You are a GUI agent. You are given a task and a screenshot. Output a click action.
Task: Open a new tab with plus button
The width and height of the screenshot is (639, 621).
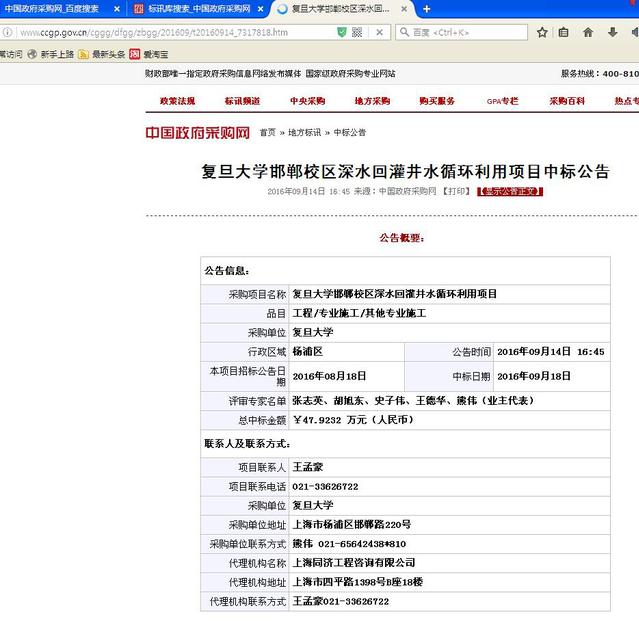click(427, 9)
